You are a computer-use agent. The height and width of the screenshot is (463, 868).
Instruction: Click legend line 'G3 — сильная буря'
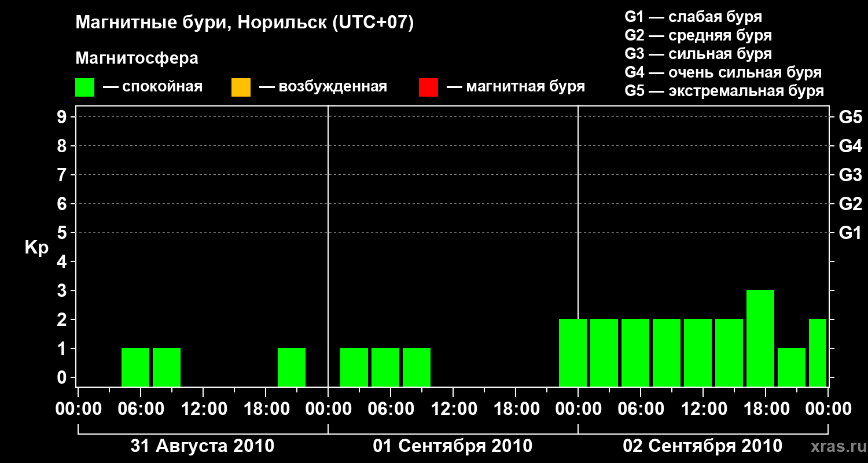tap(698, 54)
